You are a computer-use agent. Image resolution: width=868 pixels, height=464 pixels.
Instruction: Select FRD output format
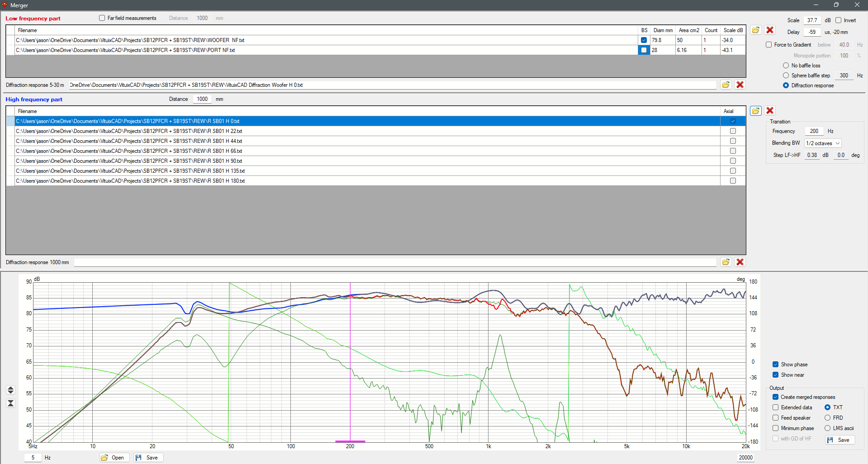(827, 418)
